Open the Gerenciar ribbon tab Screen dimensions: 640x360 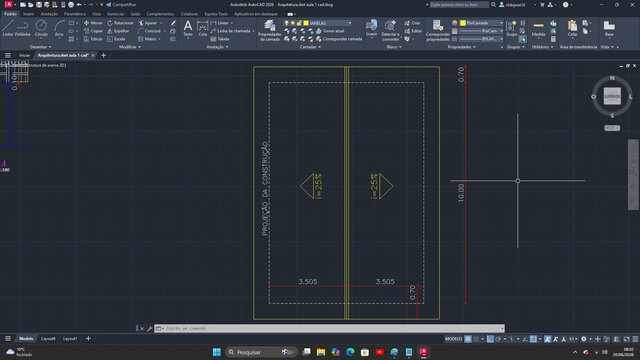coord(116,14)
